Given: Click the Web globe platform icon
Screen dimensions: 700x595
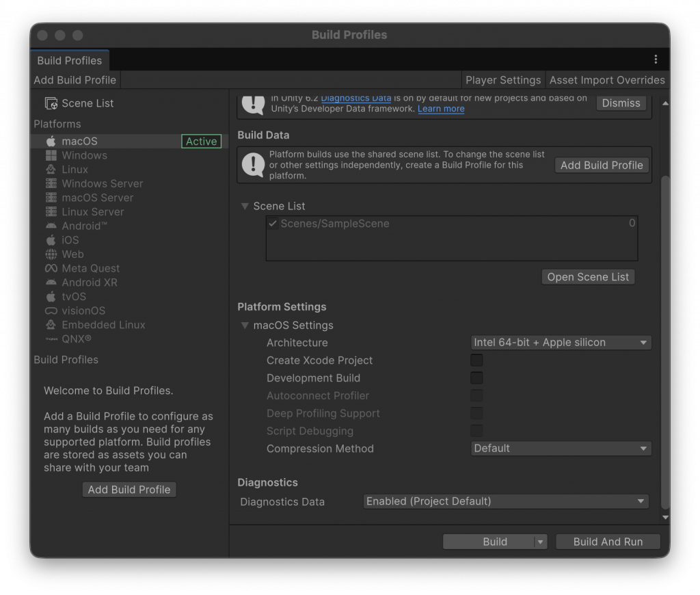Looking at the screenshot, I should click(51, 254).
